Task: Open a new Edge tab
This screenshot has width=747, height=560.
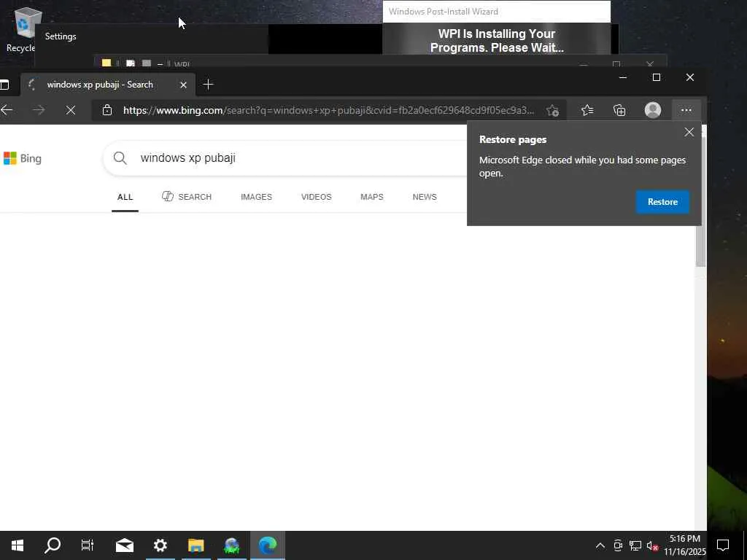Action: pyautogui.click(x=208, y=85)
